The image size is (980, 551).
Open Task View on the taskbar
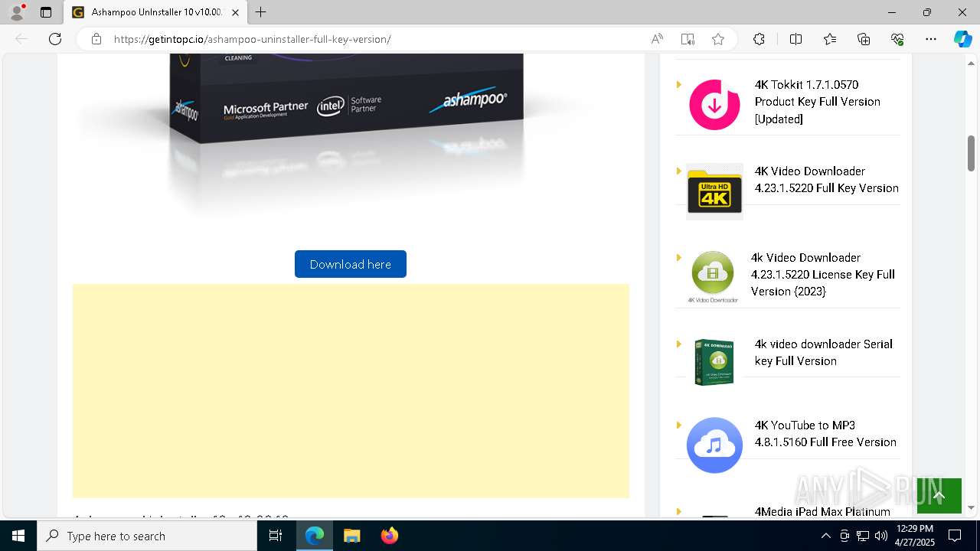pyautogui.click(x=276, y=536)
